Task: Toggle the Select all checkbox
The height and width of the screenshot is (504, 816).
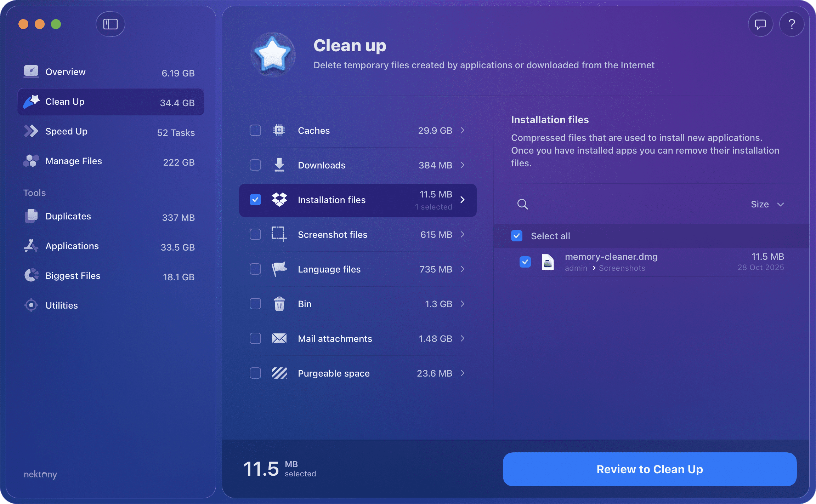Action: point(517,236)
